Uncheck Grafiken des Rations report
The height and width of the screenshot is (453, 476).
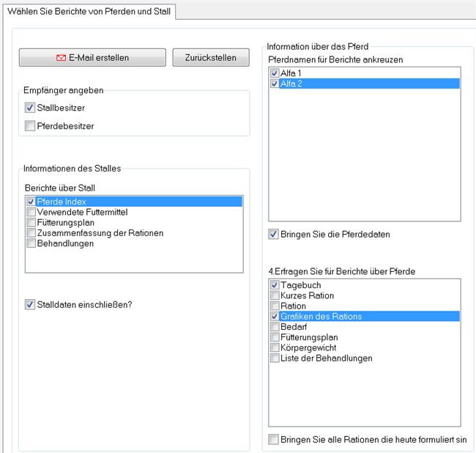point(275,316)
